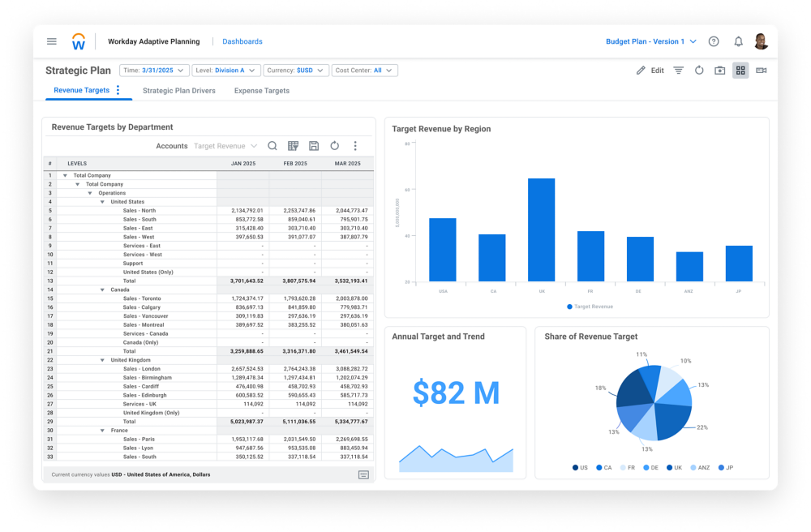Open the Strategic Plan Drivers tab

tap(179, 91)
